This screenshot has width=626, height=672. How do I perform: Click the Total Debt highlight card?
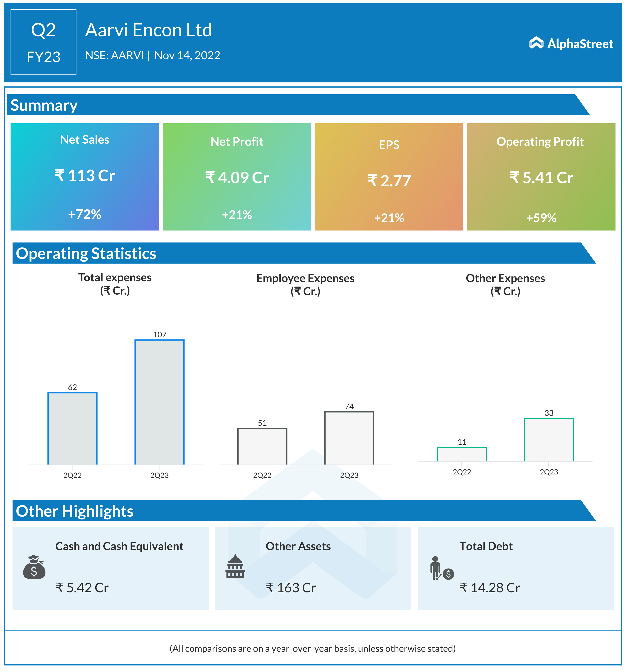pyautogui.click(x=516, y=568)
